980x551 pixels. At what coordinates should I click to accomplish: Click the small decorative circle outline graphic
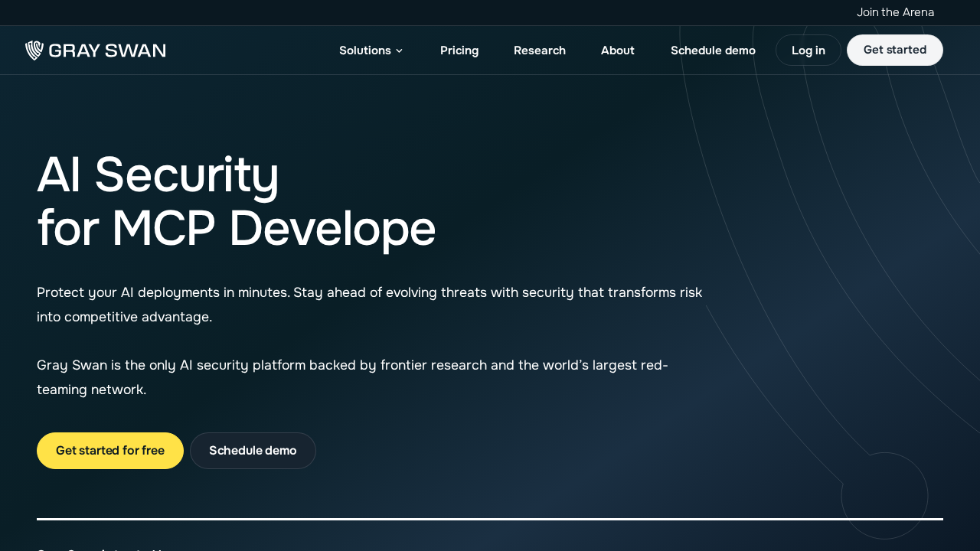(x=884, y=495)
